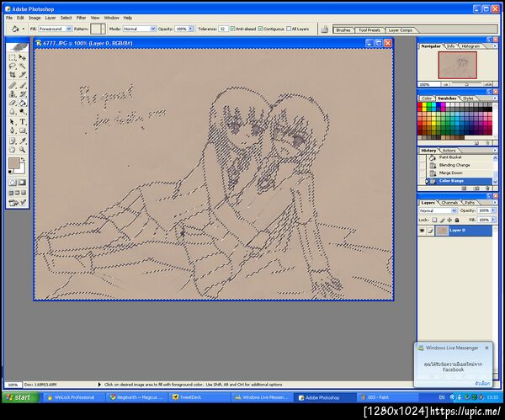Switch to the Histogram tab
The height and width of the screenshot is (420, 505).
point(470,46)
